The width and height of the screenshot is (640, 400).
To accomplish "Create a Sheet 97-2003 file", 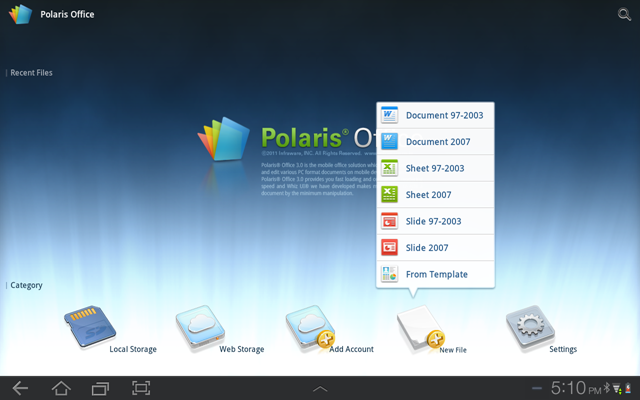I will [x=436, y=168].
